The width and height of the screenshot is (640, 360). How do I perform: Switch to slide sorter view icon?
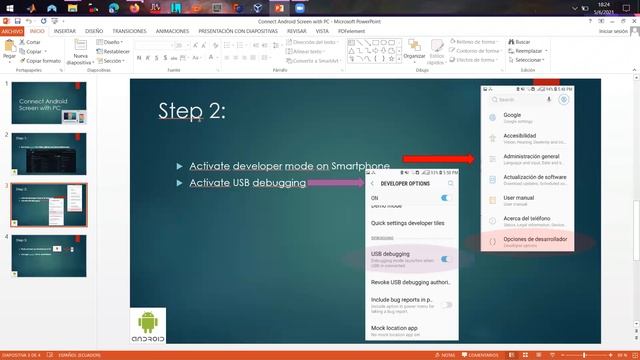[525, 355]
